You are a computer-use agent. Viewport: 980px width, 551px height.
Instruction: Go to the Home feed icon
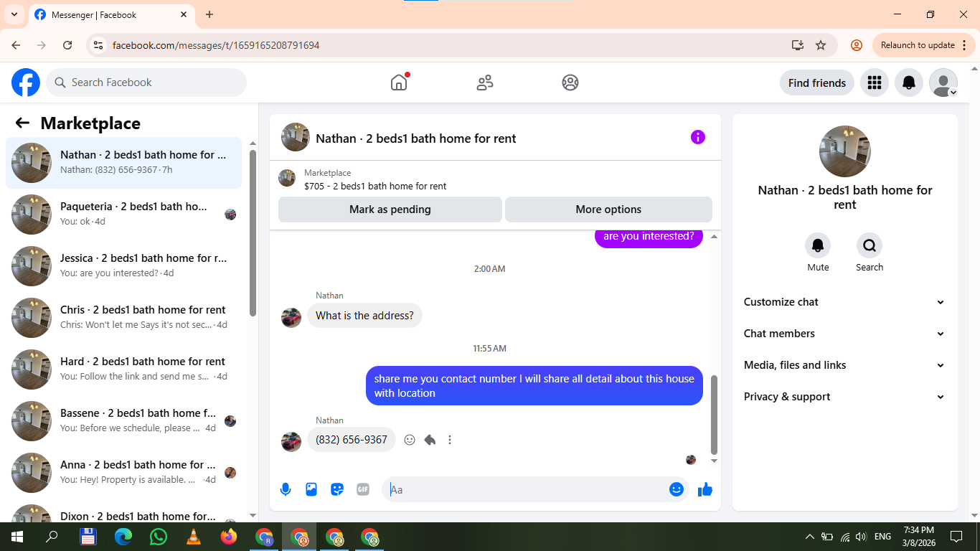pyautogui.click(x=399, y=83)
